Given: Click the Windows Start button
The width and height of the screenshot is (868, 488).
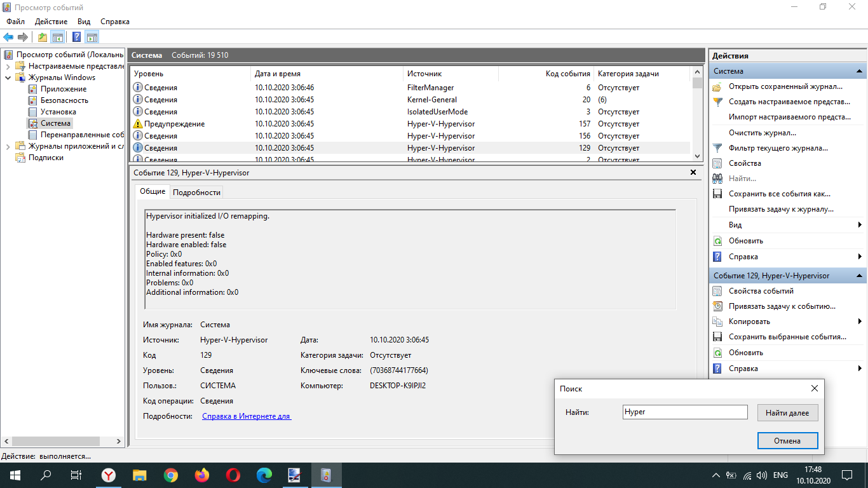Looking at the screenshot, I should 15,475.
